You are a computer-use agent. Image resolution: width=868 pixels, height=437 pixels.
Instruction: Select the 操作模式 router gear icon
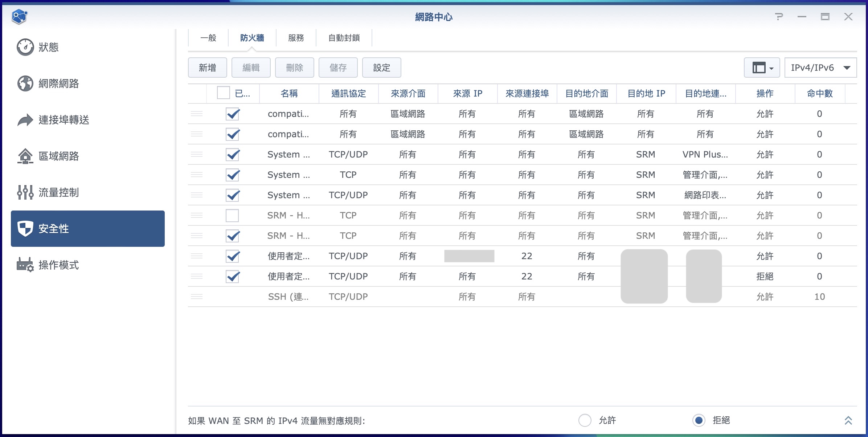(x=25, y=265)
